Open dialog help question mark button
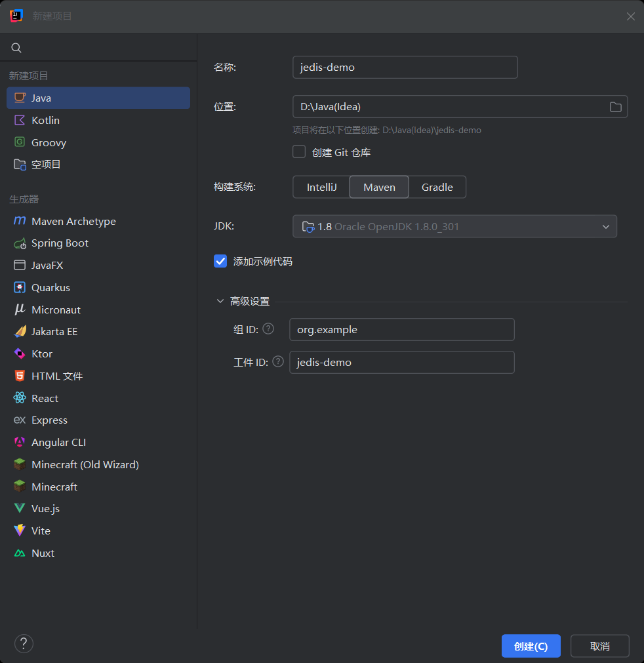 24,643
